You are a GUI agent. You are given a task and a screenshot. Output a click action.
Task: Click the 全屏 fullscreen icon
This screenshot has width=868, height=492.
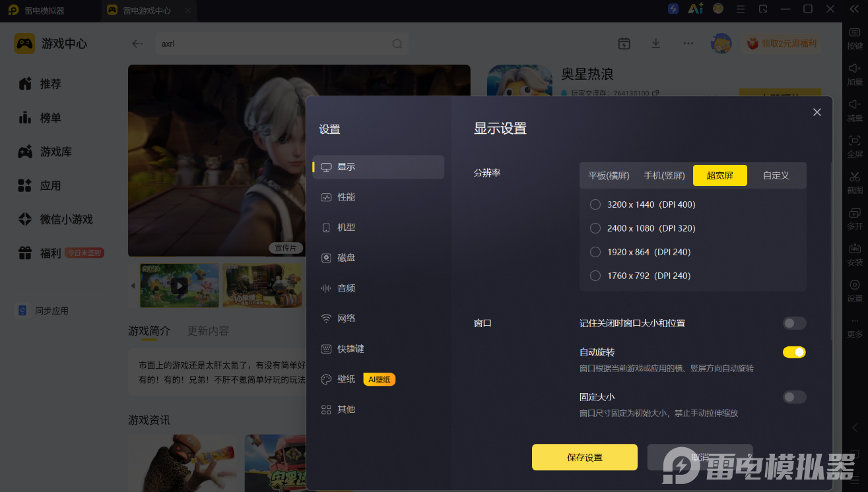click(x=855, y=146)
